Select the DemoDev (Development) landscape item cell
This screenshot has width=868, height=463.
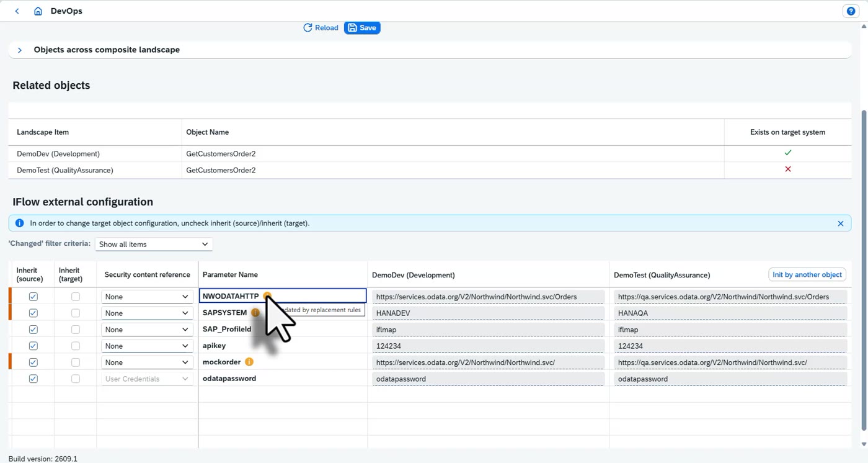pyautogui.click(x=95, y=153)
